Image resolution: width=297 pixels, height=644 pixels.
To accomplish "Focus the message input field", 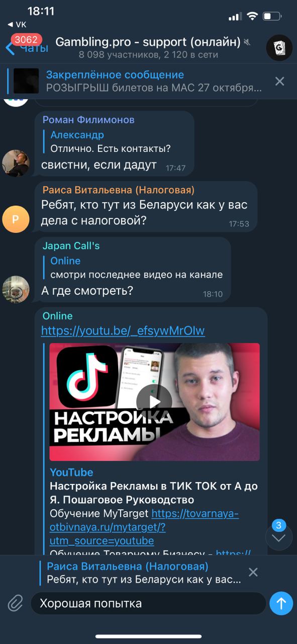I will [148, 603].
